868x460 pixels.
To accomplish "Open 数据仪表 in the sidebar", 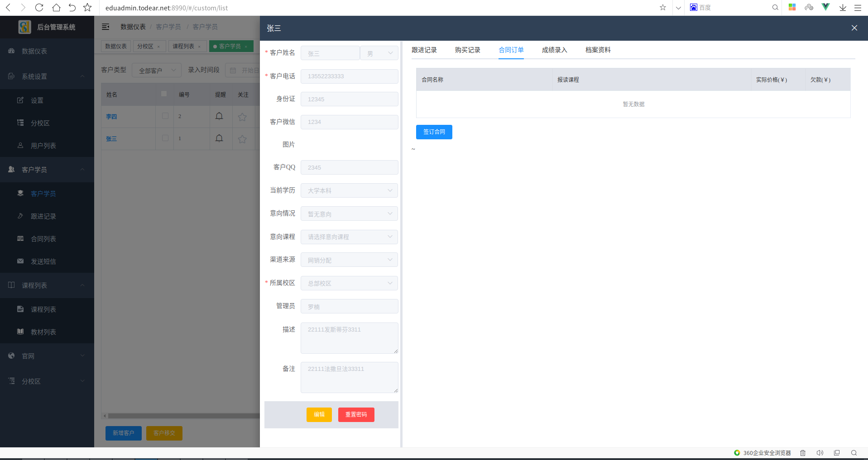I will click(47, 51).
